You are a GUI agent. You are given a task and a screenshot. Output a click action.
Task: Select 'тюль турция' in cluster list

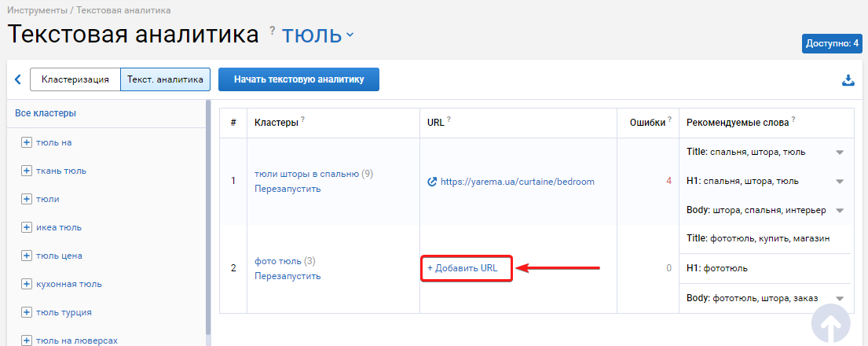coord(64,312)
